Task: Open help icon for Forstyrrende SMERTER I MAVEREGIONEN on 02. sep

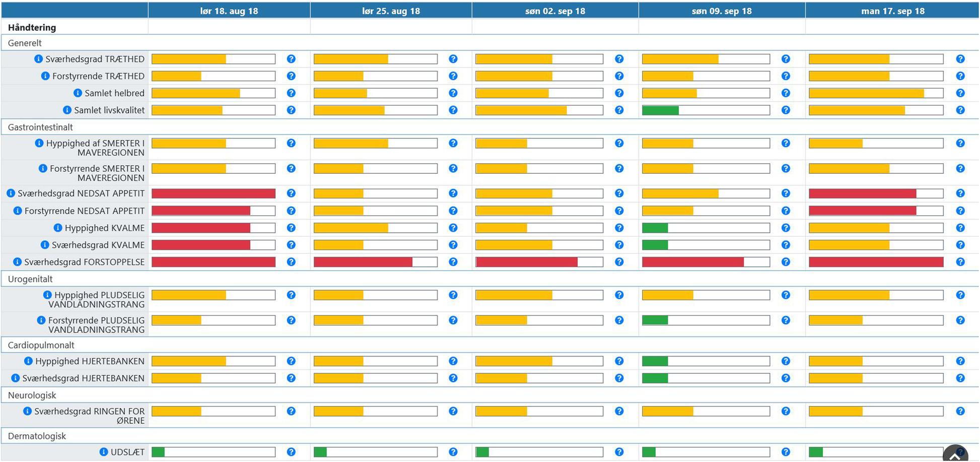Action: coord(619,168)
